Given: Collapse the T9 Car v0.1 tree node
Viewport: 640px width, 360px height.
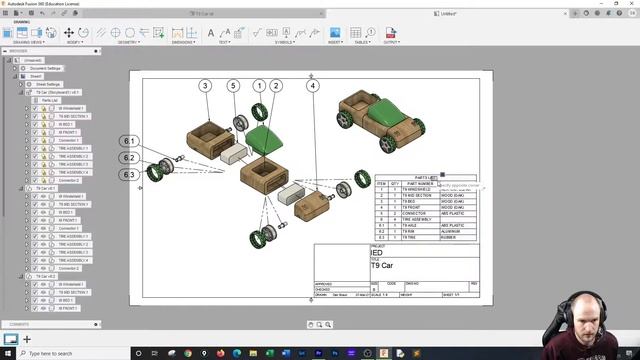Looking at the screenshot, I should click(21, 189).
